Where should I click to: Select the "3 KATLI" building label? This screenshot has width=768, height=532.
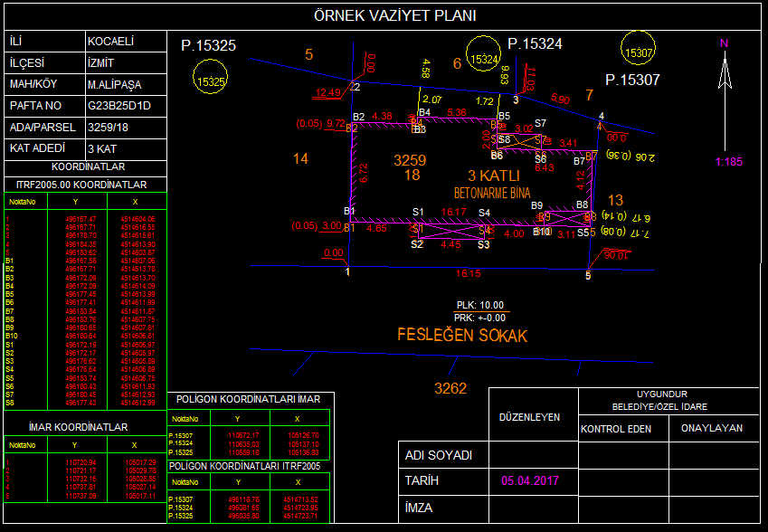click(494, 176)
